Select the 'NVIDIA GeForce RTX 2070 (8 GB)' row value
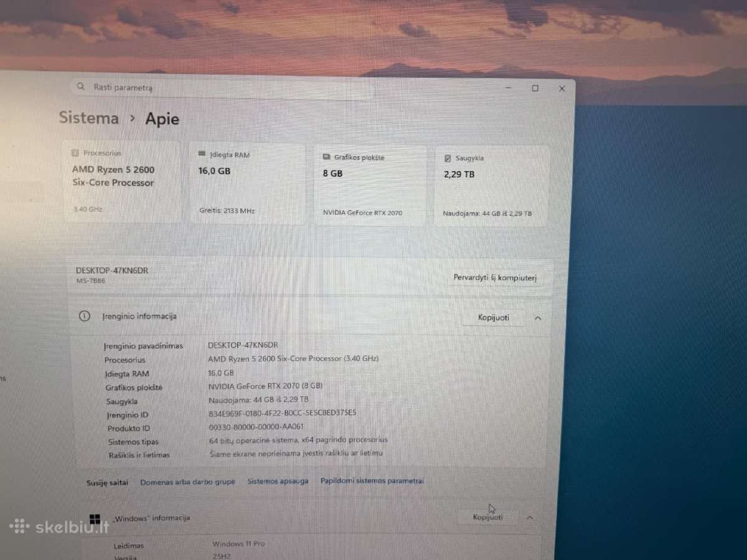The image size is (747, 560). (x=266, y=386)
